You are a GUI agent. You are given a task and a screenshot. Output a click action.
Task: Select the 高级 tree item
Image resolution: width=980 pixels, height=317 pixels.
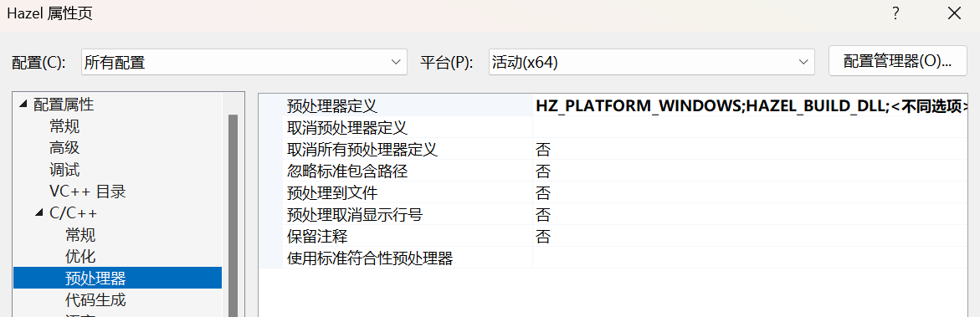pos(64,148)
